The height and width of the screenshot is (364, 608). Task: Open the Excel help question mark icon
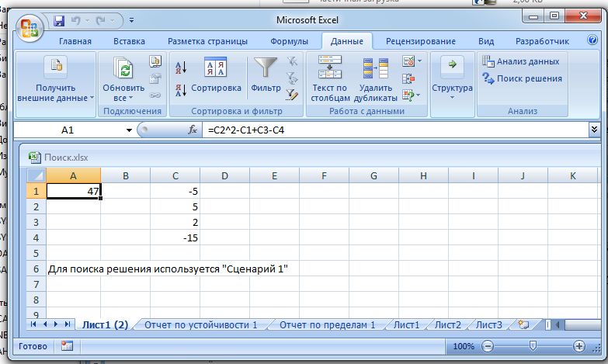click(x=592, y=40)
